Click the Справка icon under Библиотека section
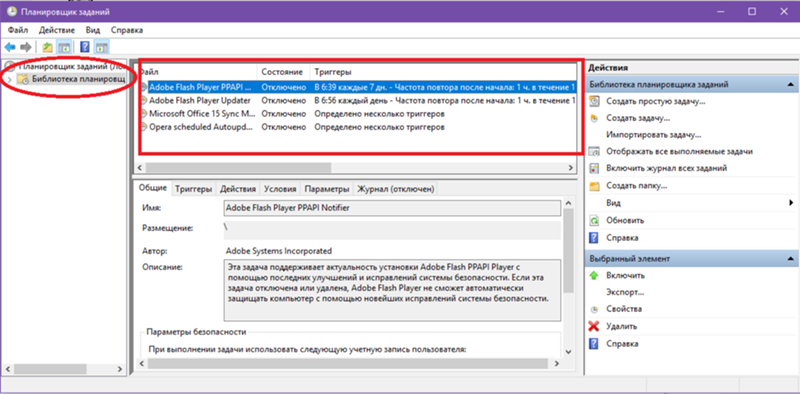Screen dimensions: 800x394 coord(594,238)
